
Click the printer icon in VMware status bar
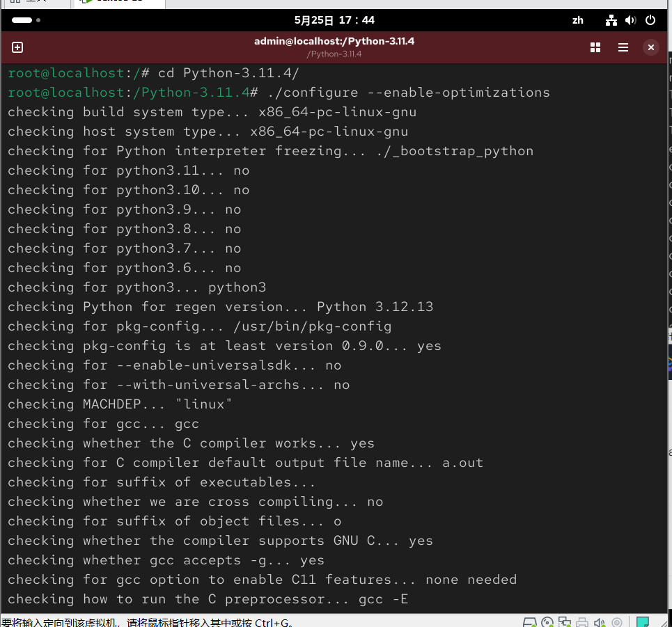click(x=582, y=622)
